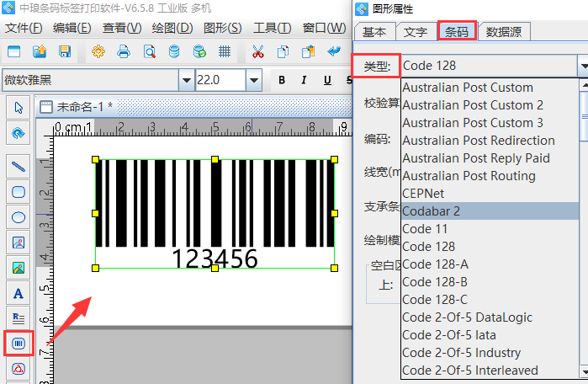Screen dimensions: 588x384
Task: Open the font name dropdown arrow
Action: (x=187, y=80)
